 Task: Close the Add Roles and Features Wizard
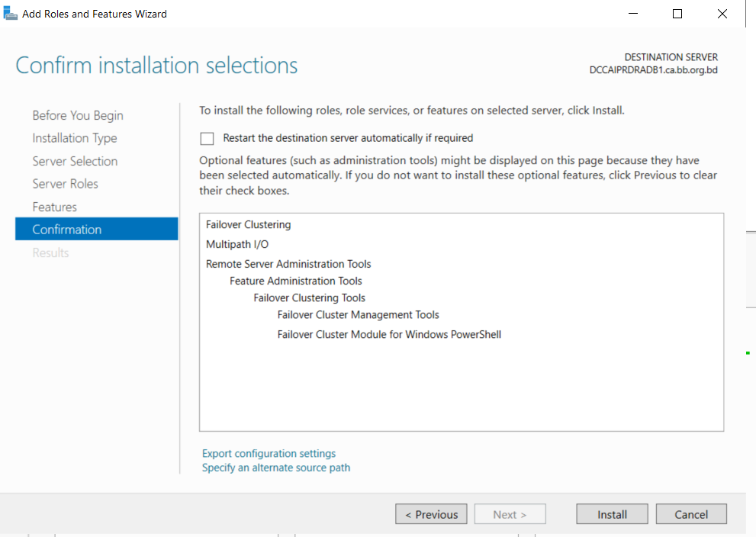722,14
